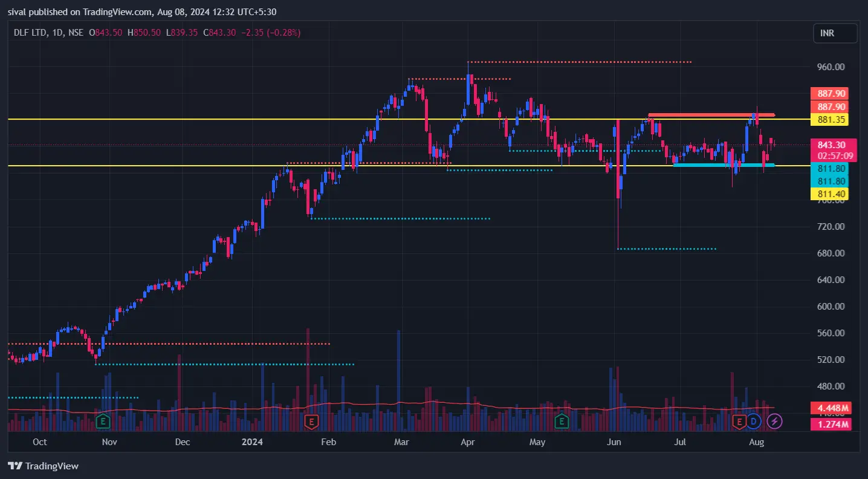This screenshot has width=868, height=479.
Task: Click the TradingView logo
Action: pos(43,466)
